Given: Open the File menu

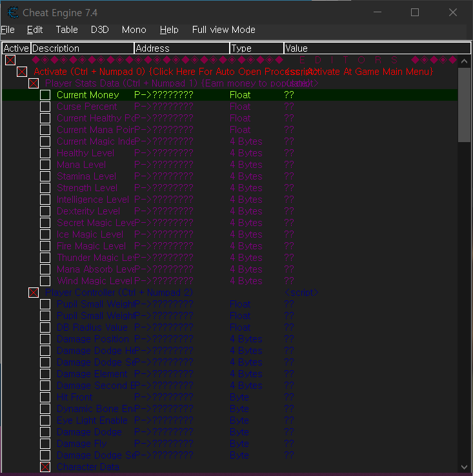Looking at the screenshot, I should (x=8, y=30).
